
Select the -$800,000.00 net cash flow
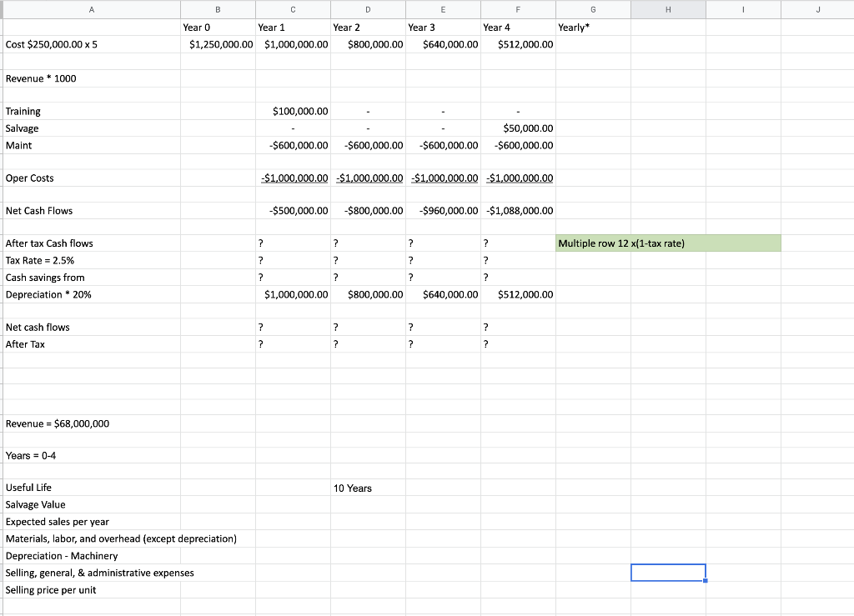368,211
